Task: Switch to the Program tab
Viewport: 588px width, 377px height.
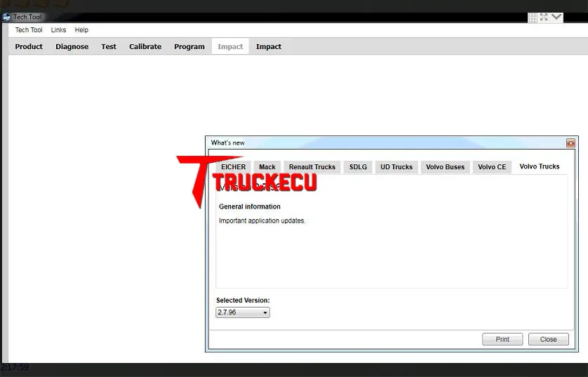Action: (189, 46)
